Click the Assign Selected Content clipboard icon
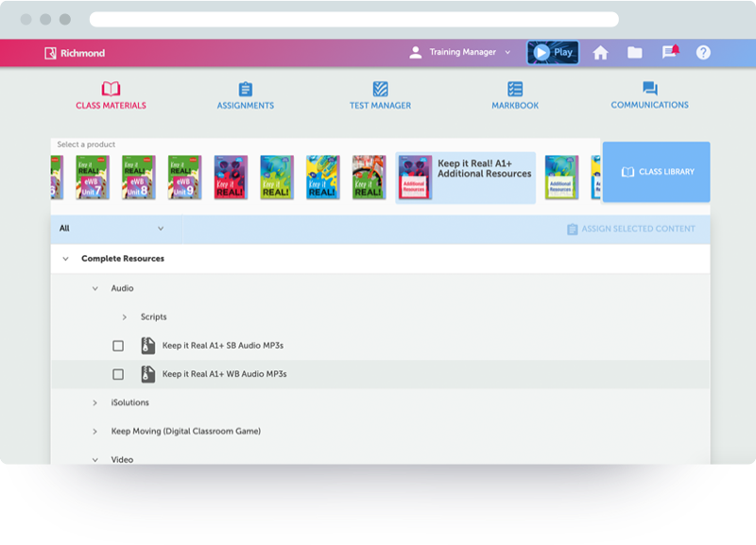756x545 pixels. click(573, 230)
